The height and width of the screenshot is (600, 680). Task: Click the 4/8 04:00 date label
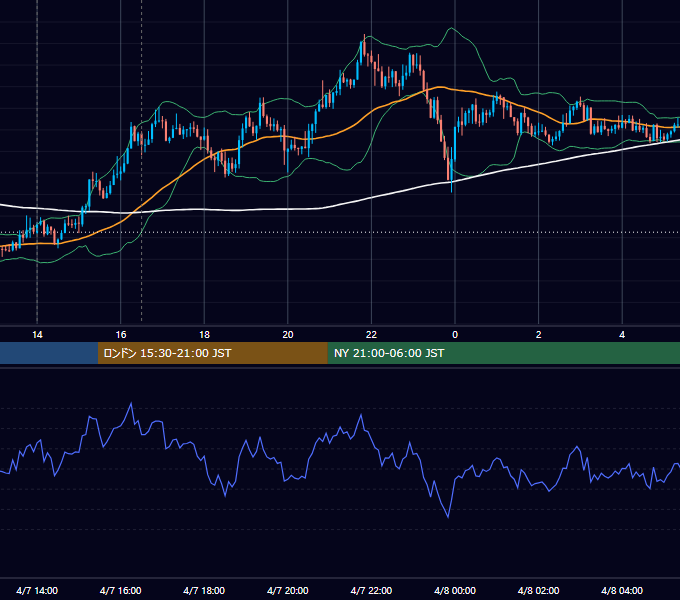622,590
